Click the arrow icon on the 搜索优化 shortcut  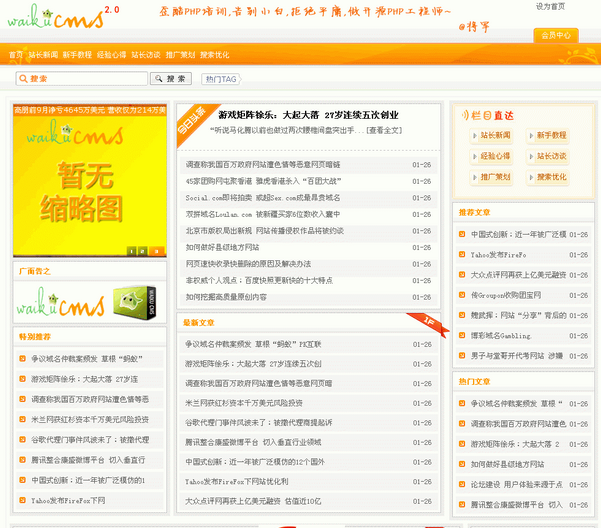(x=531, y=177)
